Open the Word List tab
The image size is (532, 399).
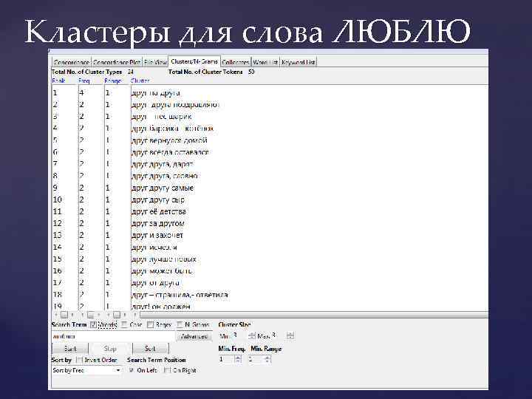265,62
